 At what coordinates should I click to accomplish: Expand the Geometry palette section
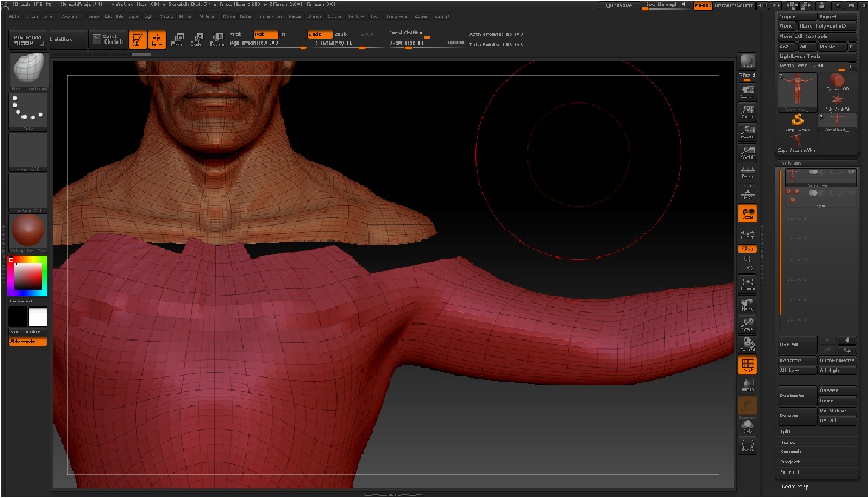(796, 487)
